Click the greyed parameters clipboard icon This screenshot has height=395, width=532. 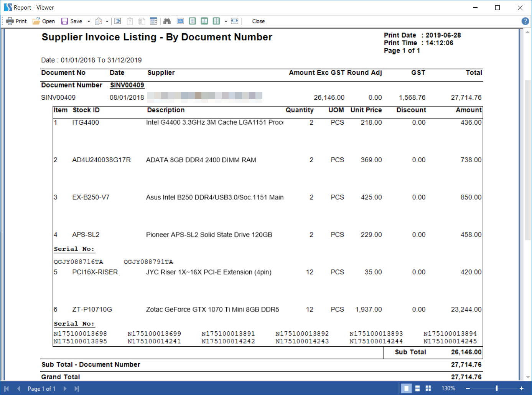130,21
